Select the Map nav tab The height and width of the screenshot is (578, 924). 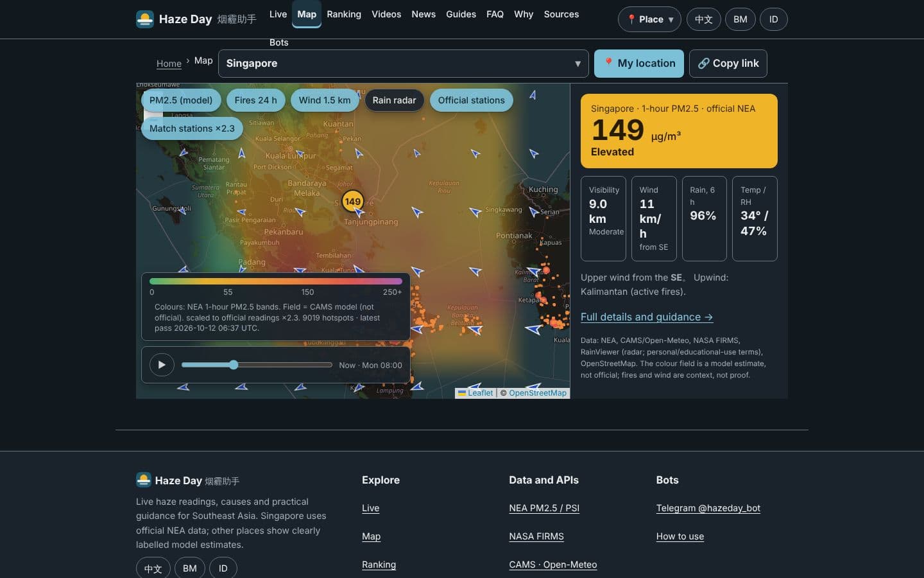click(307, 14)
